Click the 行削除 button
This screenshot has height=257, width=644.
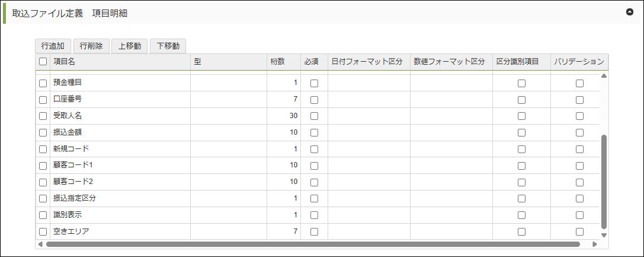(91, 46)
